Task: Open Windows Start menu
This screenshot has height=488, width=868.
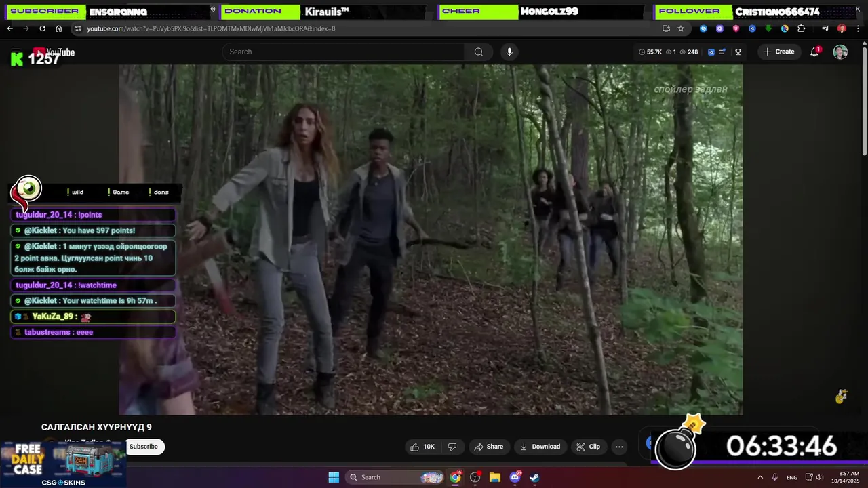Action: [334, 477]
